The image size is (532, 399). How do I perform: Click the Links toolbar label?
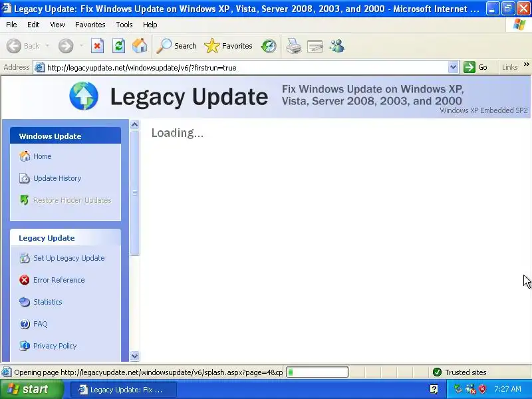(x=509, y=67)
